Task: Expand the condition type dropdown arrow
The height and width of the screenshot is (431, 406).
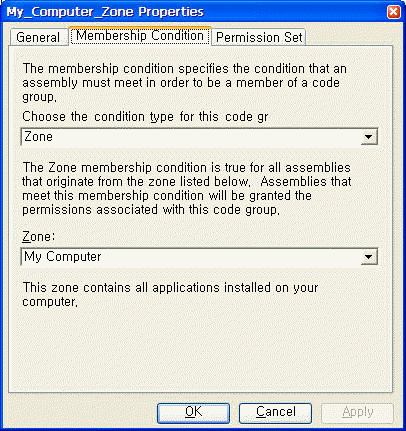Action: [369, 137]
